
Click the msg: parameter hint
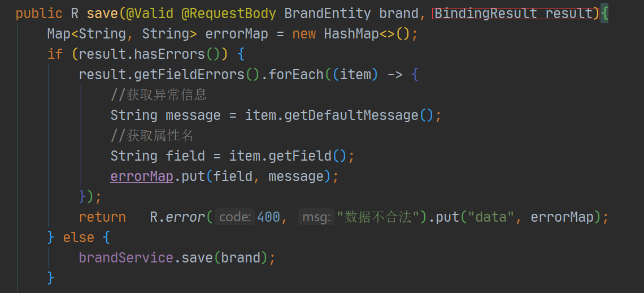click(x=317, y=217)
